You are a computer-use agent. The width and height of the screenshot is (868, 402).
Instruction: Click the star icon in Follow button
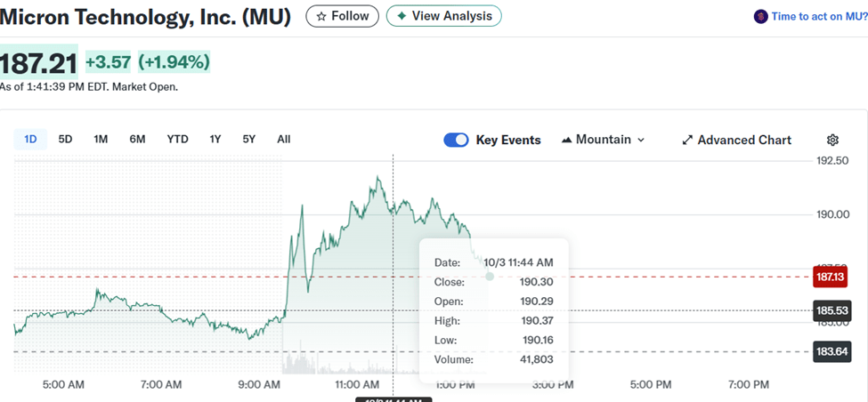click(321, 16)
